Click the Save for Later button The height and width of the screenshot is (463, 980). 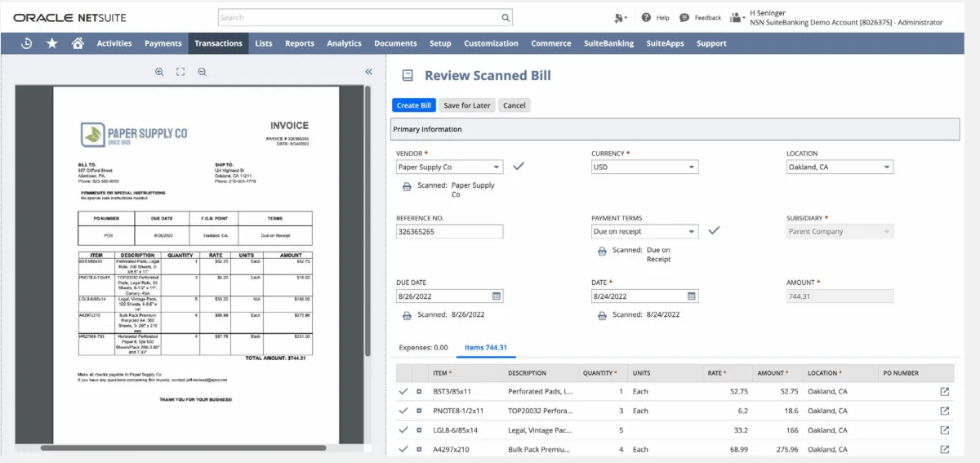pyautogui.click(x=467, y=105)
